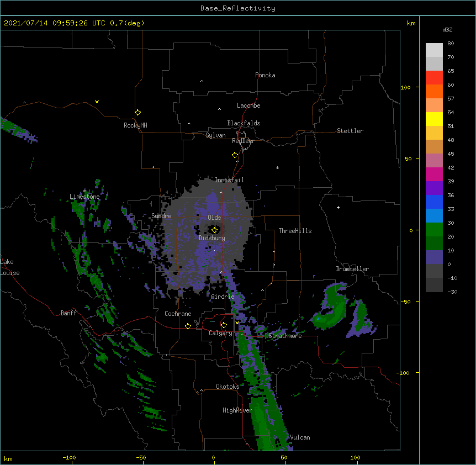The height and width of the screenshot is (465, 476).
Task: Click the white asterisk marker east of Innisfail
Action: [277, 167]
